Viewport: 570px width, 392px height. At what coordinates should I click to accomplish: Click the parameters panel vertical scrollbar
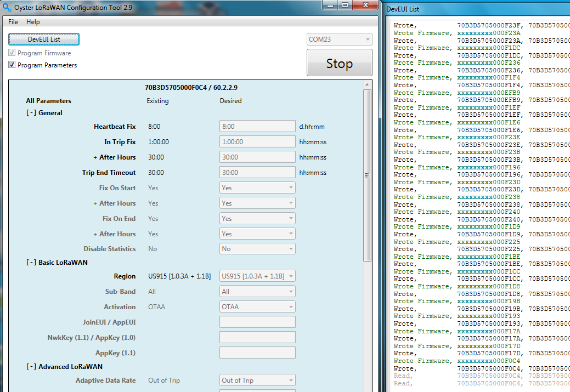[x=367, y=175]
